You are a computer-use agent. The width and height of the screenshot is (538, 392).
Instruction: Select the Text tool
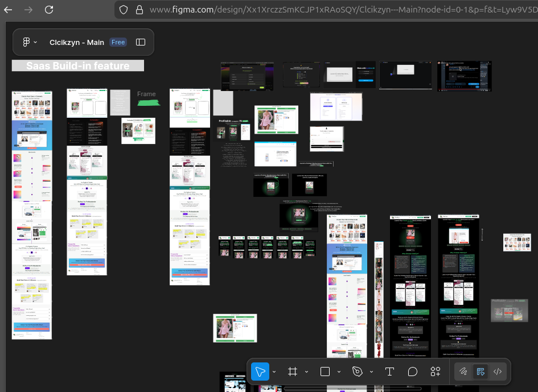pyautogui.click(x=389, y=372)
